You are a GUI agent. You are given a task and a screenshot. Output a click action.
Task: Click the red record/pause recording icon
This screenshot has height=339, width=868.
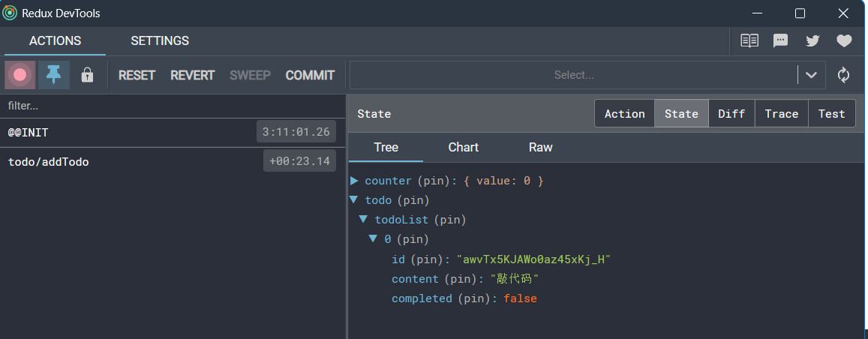(x=20, y=75)
